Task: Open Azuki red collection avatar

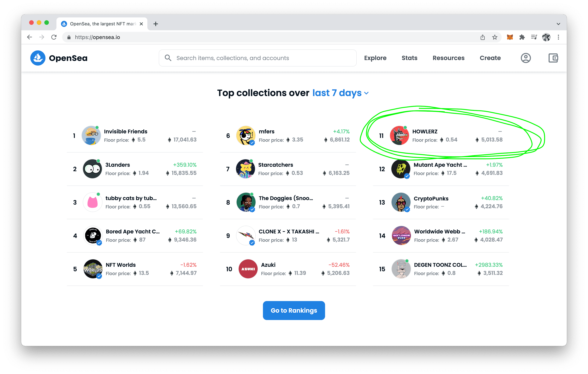Action: pos(248,269)
